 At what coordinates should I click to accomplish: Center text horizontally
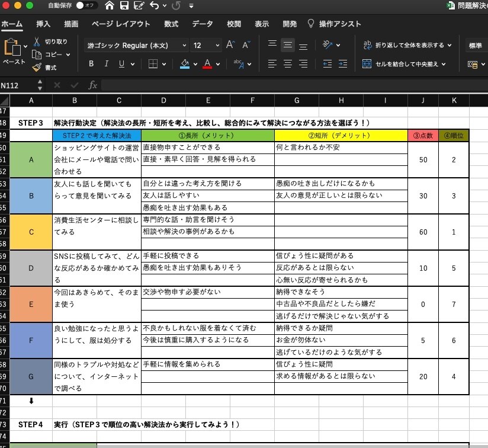pos(288,64)
